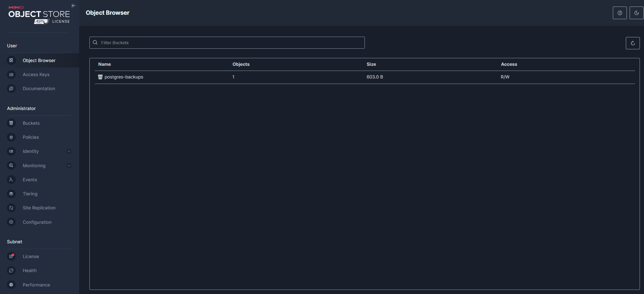644x294 pixels.
Task: Click the Events lambda icon
Action: (11, 180)
